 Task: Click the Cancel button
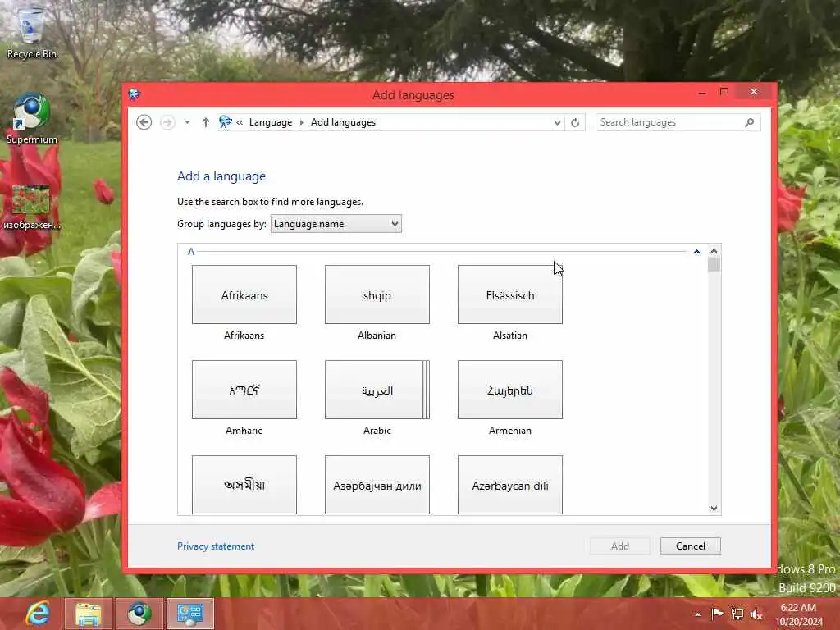tap(691, 546)
